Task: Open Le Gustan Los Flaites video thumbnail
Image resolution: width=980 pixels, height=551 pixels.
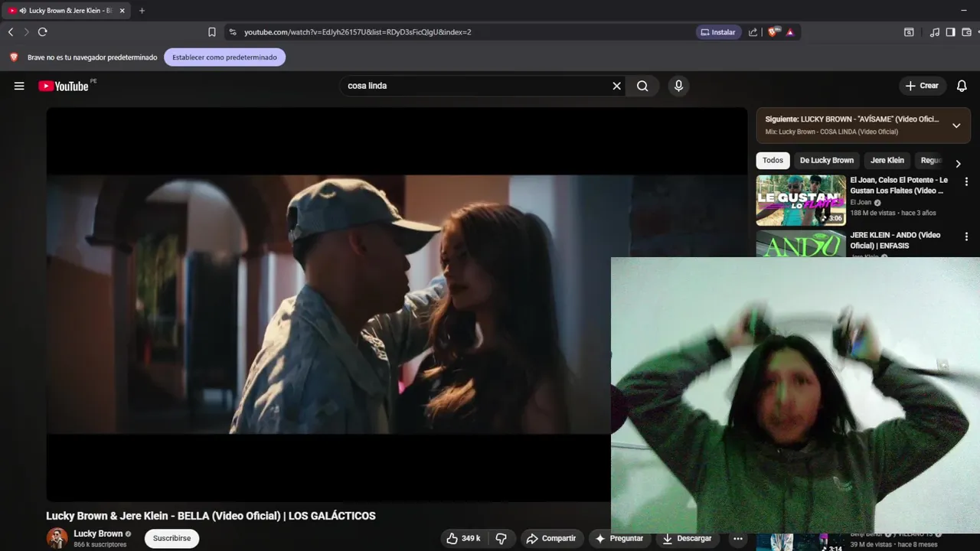Action: point(801,201)
